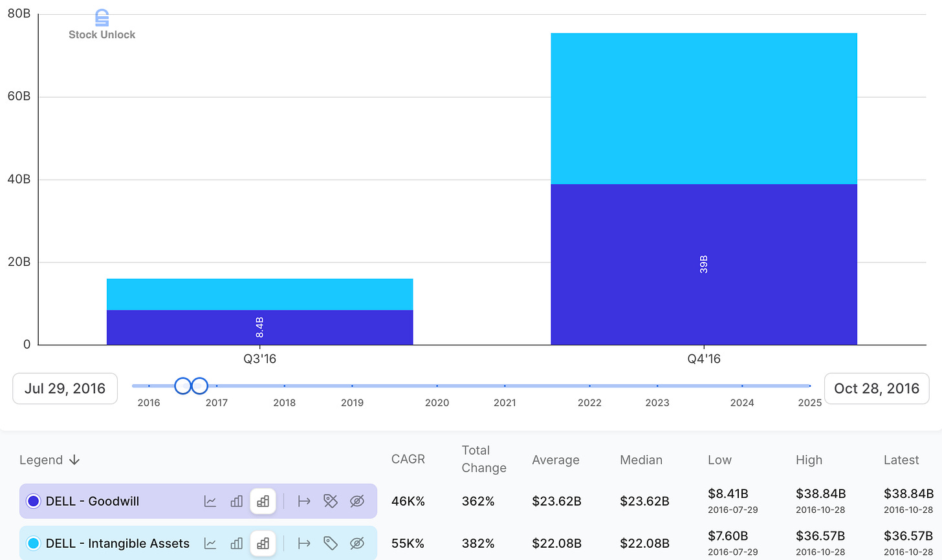Click the Median column header
The image size is (942, 560).
[x=641, y=460]
